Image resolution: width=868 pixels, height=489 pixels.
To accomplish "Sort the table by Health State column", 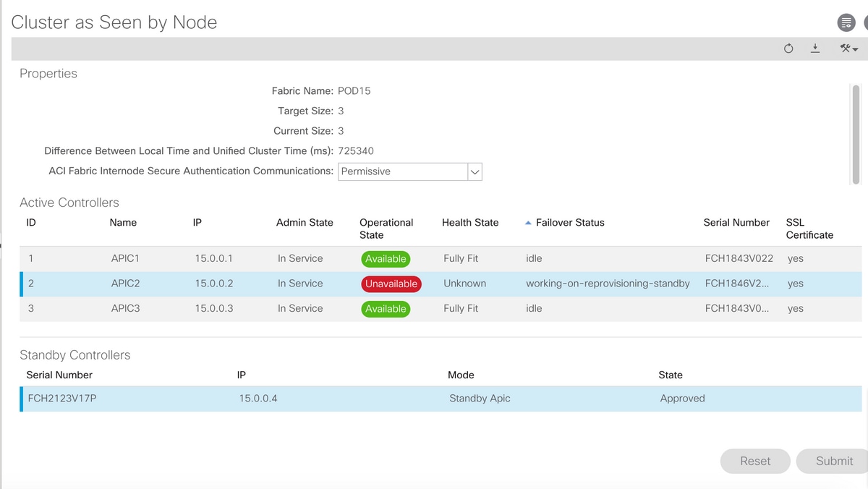I will 470,223.
